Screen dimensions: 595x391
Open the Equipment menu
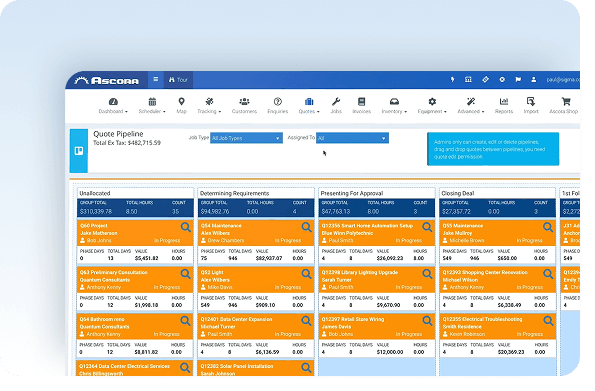(x=432, y=106)
